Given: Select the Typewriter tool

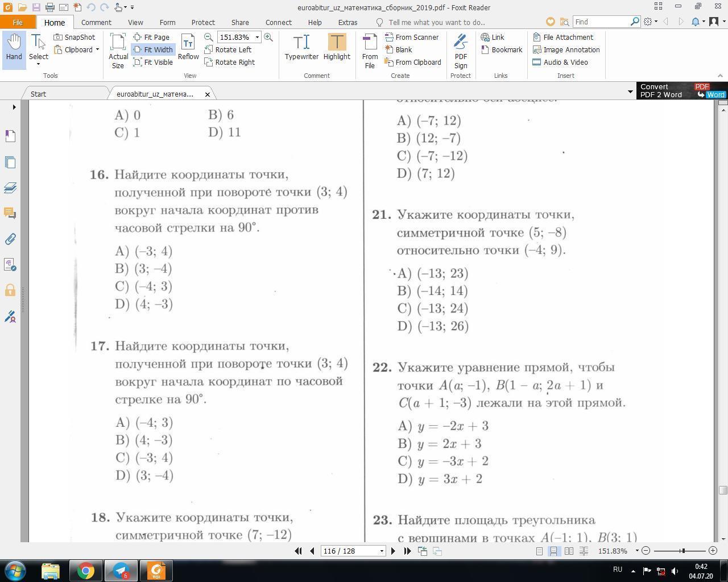Looking at the screenshot, I should (x=301, y=47).
